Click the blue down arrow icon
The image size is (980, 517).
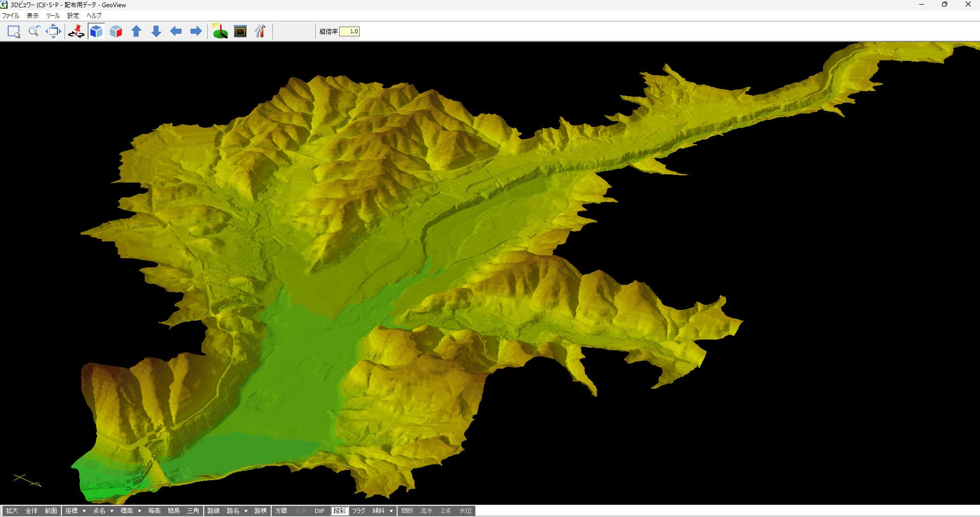tap(156, 32)
